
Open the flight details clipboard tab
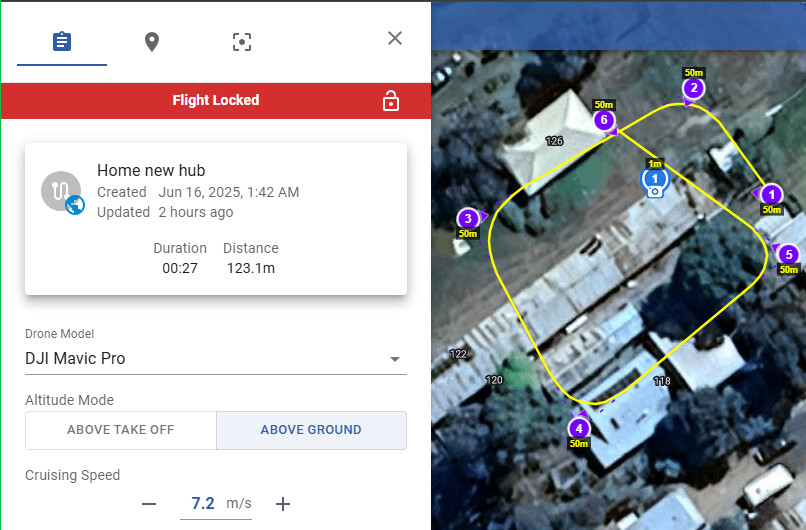point(62,42)
